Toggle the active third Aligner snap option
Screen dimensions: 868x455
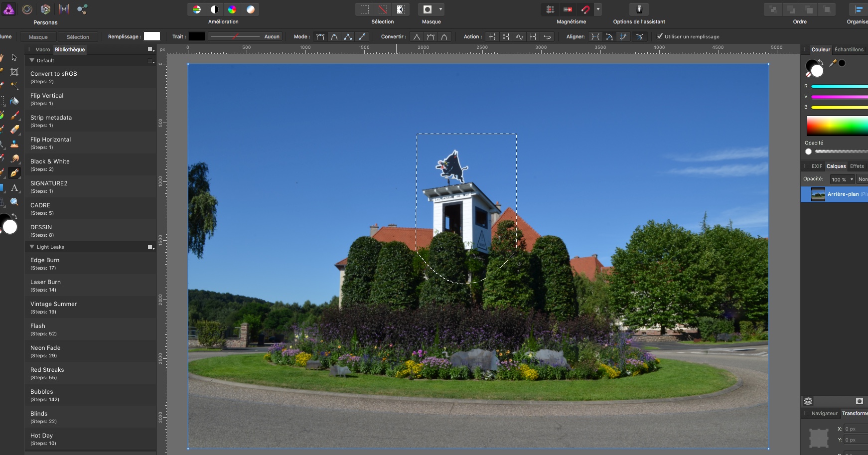click(x=623, y=36)
